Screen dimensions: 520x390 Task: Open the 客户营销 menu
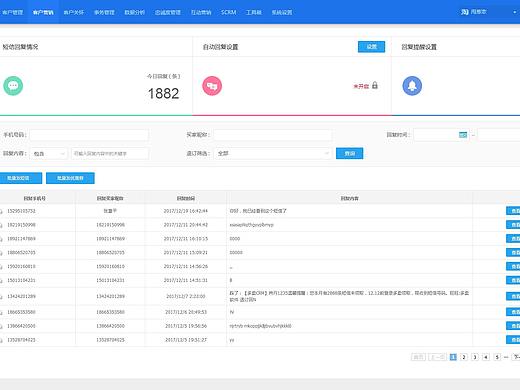[x=43, y=12]
